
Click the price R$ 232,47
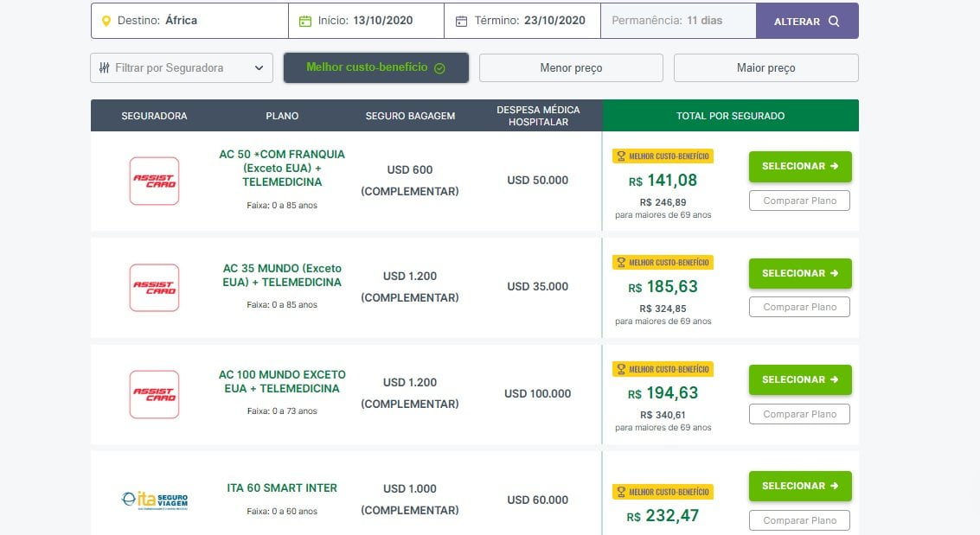pyautogui.click(x=663, y=516)
